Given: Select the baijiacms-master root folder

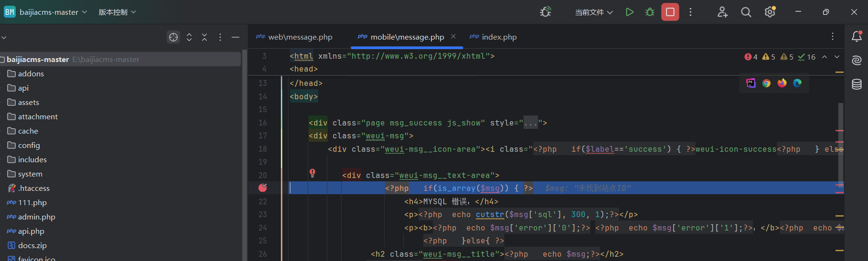Looking at the screenshot, I should click(120, 59).
